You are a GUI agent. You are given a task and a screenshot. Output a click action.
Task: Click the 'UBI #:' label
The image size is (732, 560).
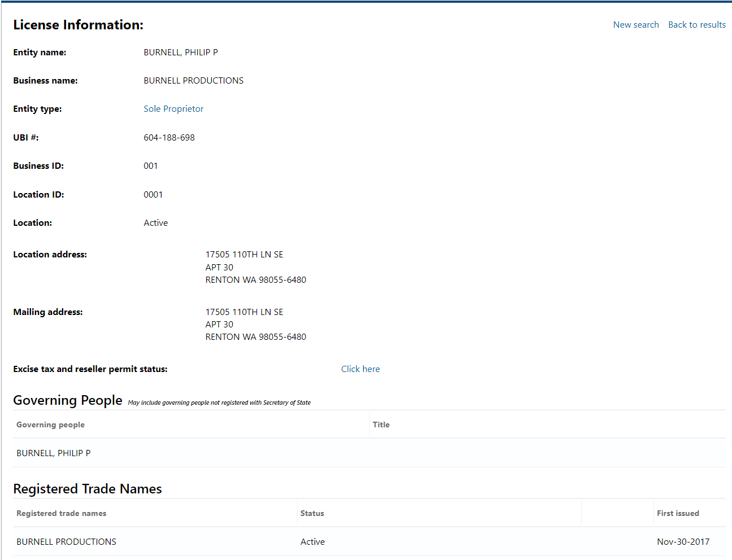click(26, 138)
